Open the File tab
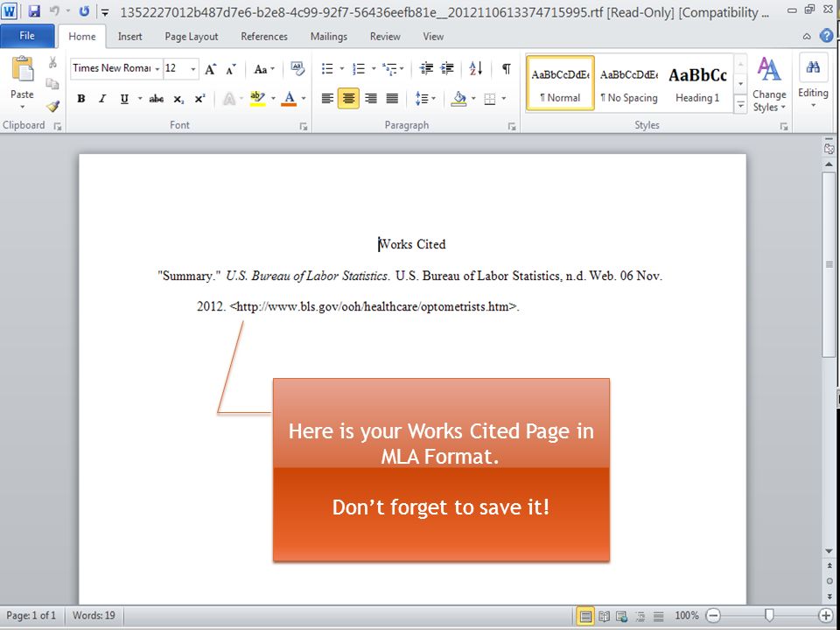Screen dimensions: 840x630 (x=27, y=36)
